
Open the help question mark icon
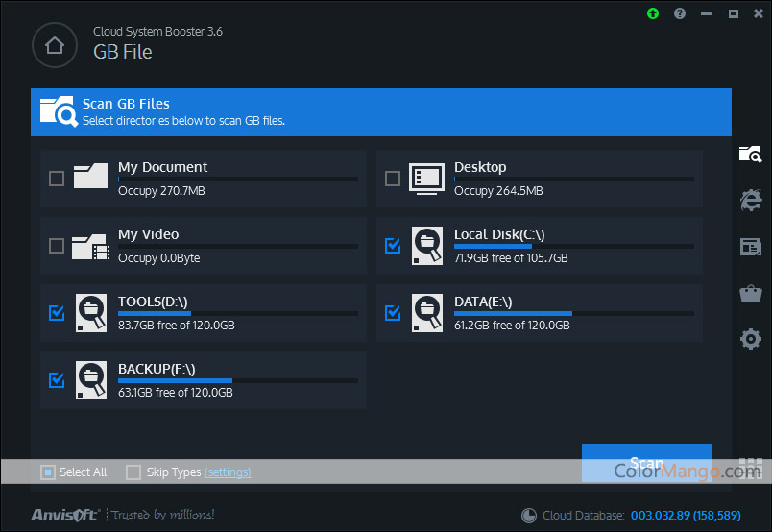point(680,13)
